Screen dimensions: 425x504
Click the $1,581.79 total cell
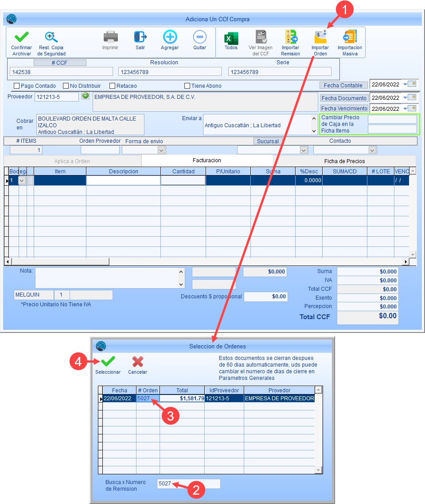(x=182, y=398)
